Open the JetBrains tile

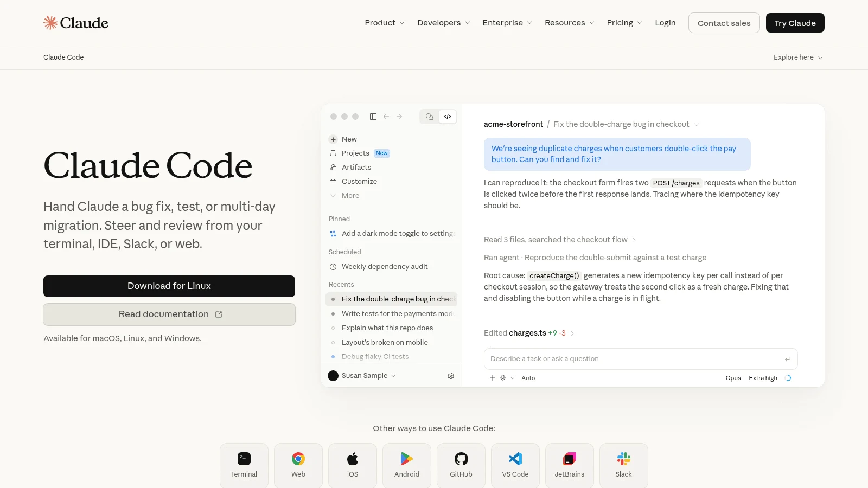570,465
